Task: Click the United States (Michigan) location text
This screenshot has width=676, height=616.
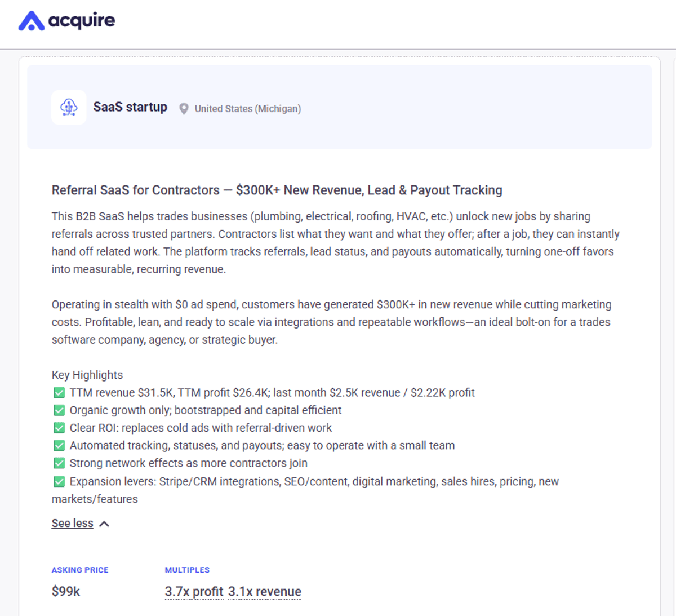Action: (248, 109)
